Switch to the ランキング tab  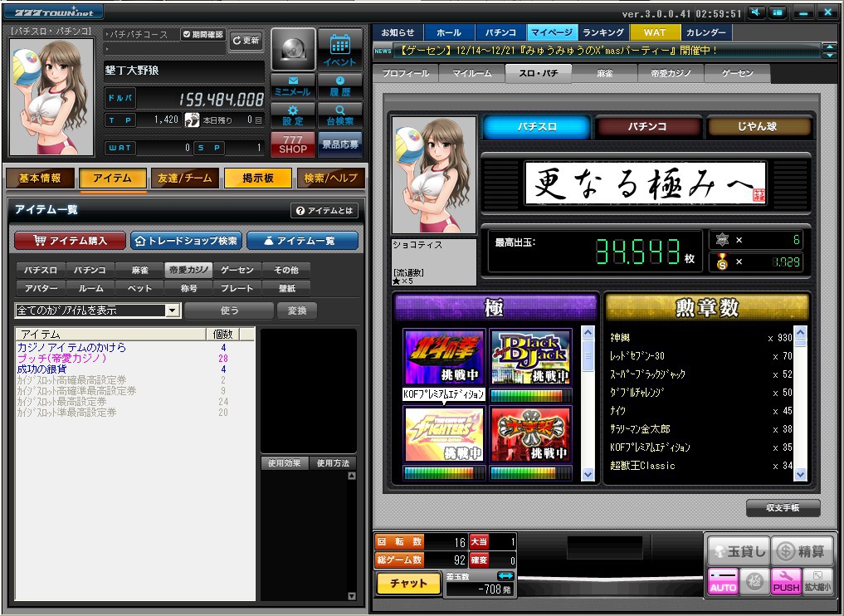[x=603, y=33]
